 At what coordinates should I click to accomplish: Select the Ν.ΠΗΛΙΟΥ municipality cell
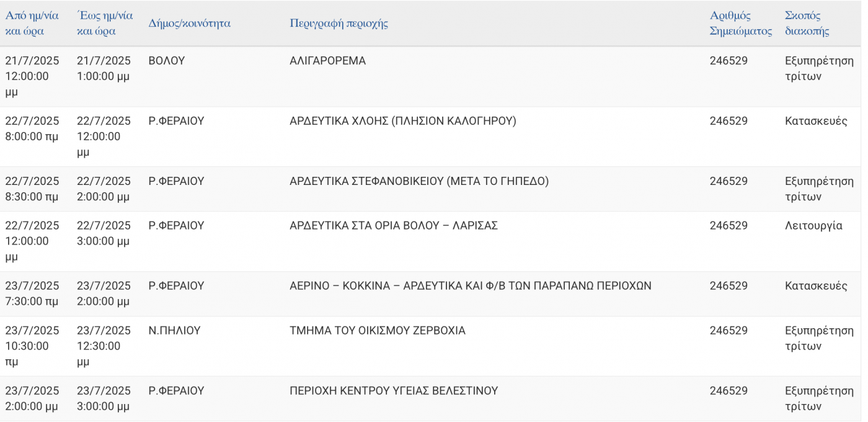pyautogui.click(x=175, y=331)
